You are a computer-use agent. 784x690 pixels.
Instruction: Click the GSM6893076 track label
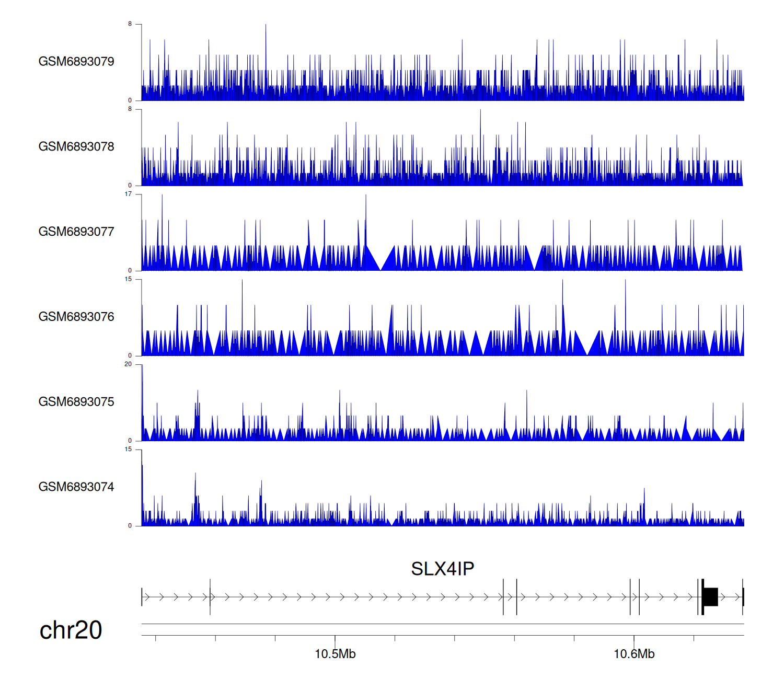[x=76, y=317]
